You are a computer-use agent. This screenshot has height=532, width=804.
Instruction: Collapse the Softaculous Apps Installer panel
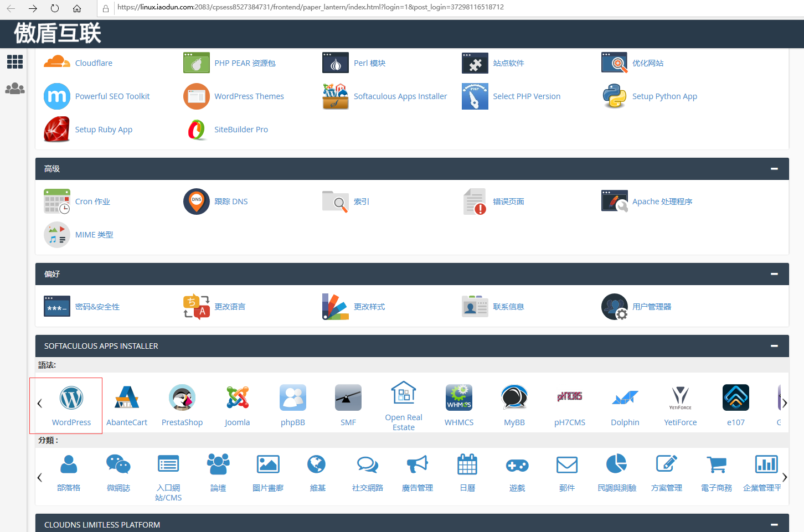point(774,346)
